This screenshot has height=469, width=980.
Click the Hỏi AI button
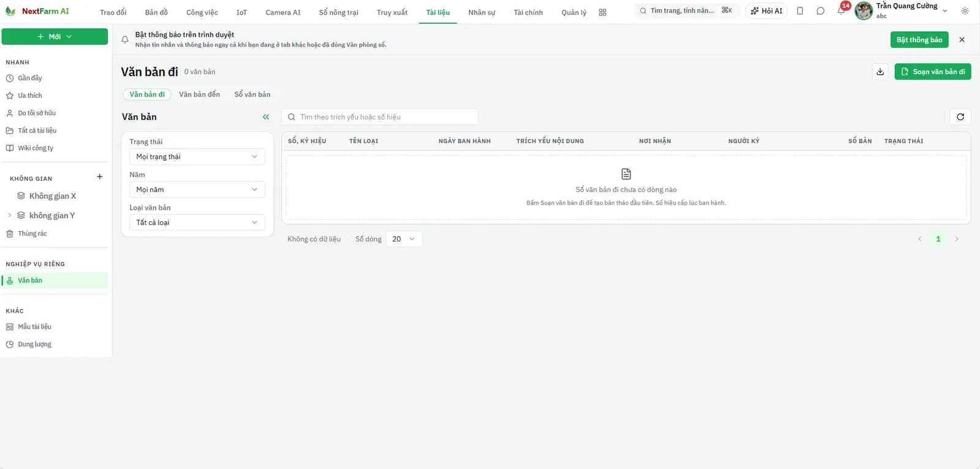pos(766,11)
